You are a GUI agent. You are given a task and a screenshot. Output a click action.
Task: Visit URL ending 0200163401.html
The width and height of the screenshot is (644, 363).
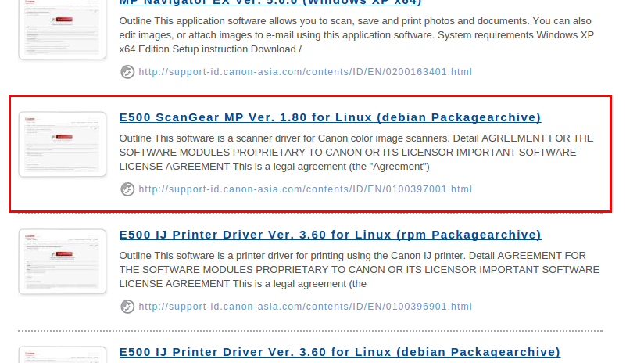point(305,72)
